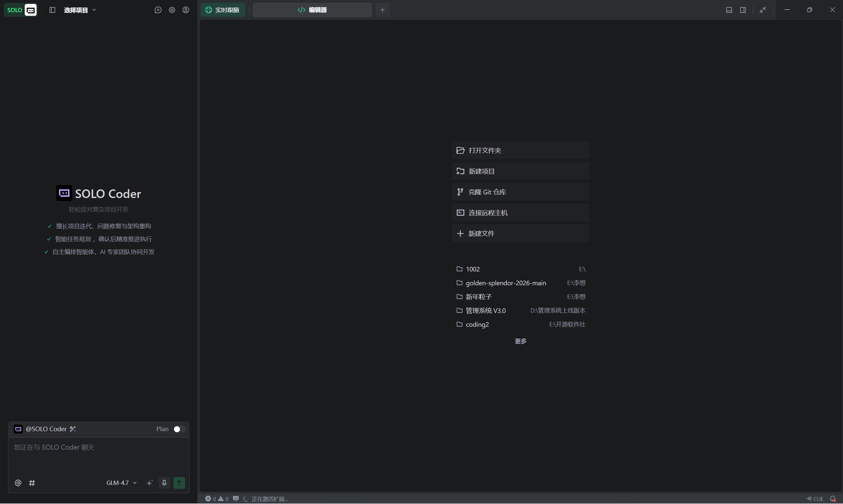
Task: Toggle the Plan mode switch
Action: point(179,429)
